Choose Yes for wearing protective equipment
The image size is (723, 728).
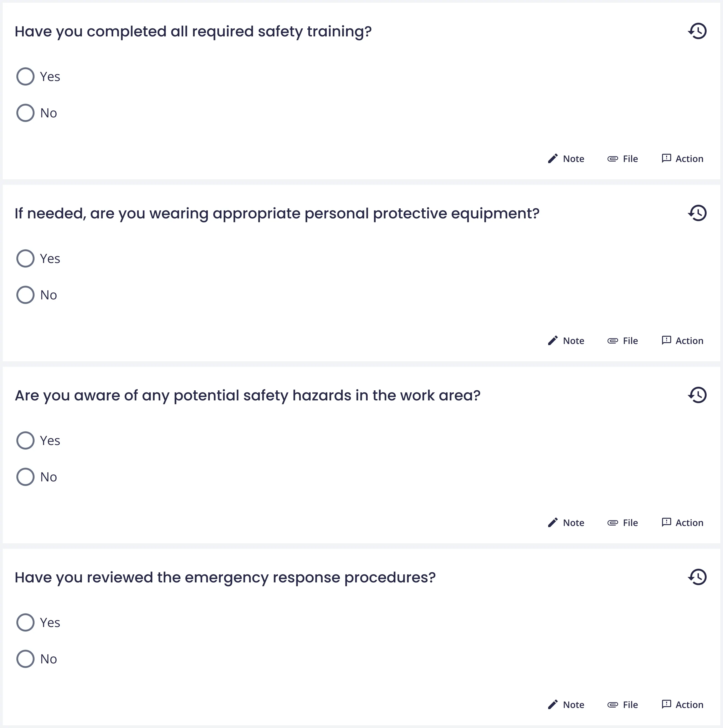coord(26,258)
